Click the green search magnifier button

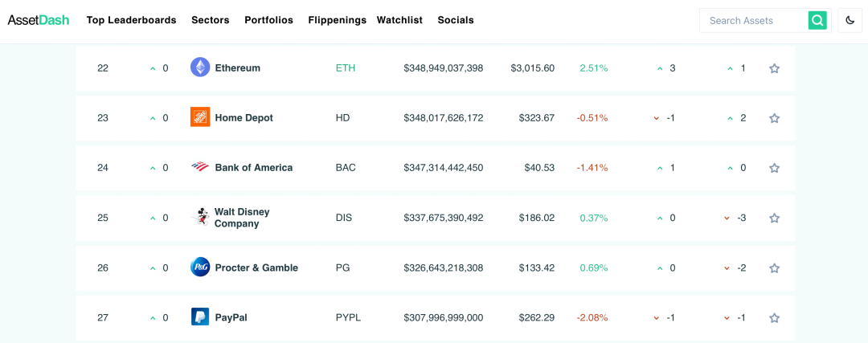[817, 20]
